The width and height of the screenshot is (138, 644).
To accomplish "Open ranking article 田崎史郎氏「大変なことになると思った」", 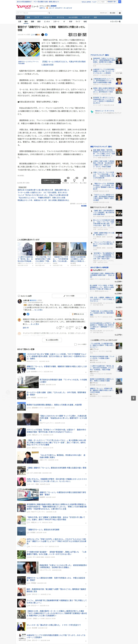I will point(104,60).
